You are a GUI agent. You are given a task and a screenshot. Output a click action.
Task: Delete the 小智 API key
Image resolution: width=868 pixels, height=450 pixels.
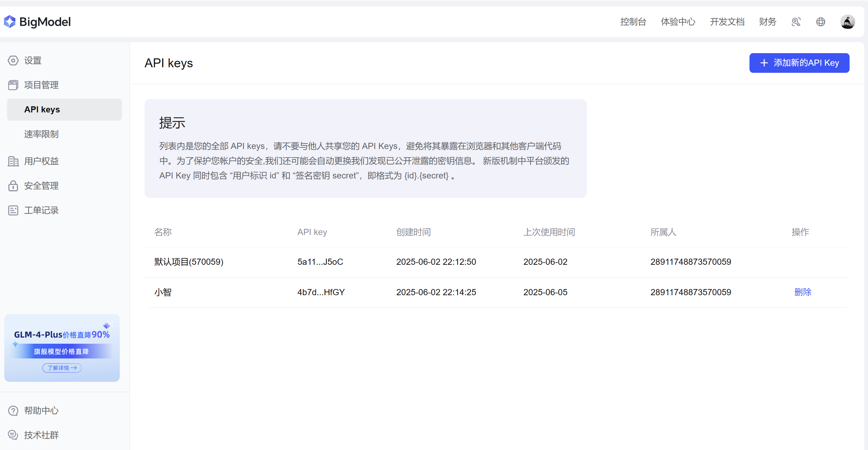803,292
